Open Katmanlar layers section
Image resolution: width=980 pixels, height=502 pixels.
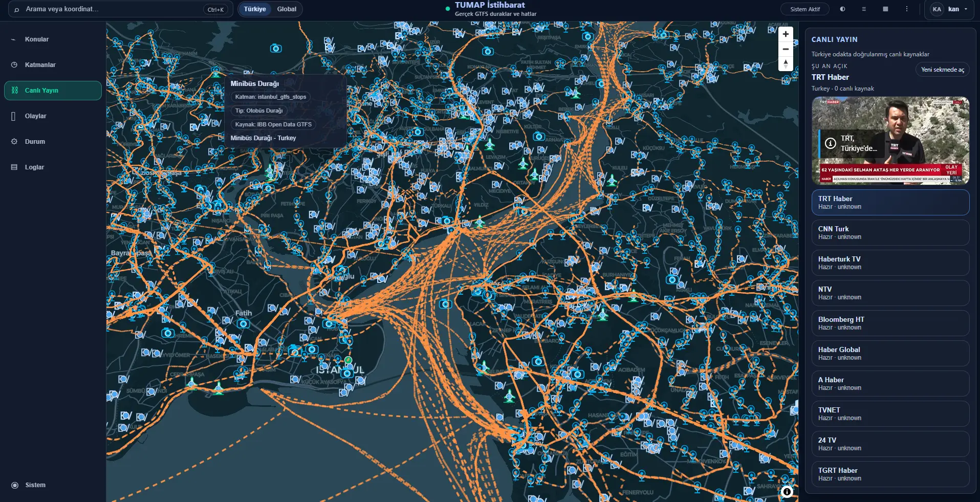click(53, 65)
